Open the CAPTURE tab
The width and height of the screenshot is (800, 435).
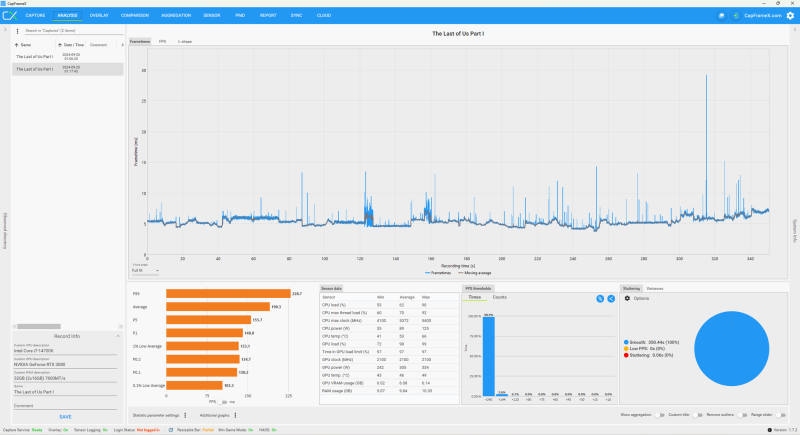click(x=35, y=15)
